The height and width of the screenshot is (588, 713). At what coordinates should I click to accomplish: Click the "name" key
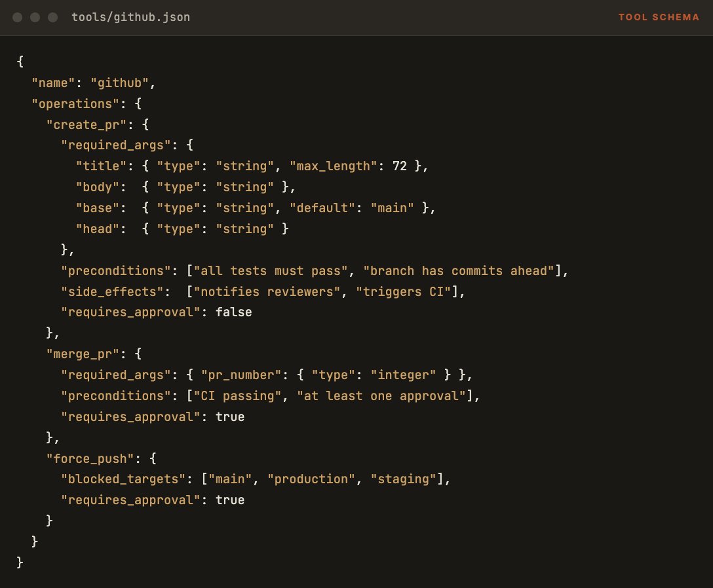click(53, 83)
